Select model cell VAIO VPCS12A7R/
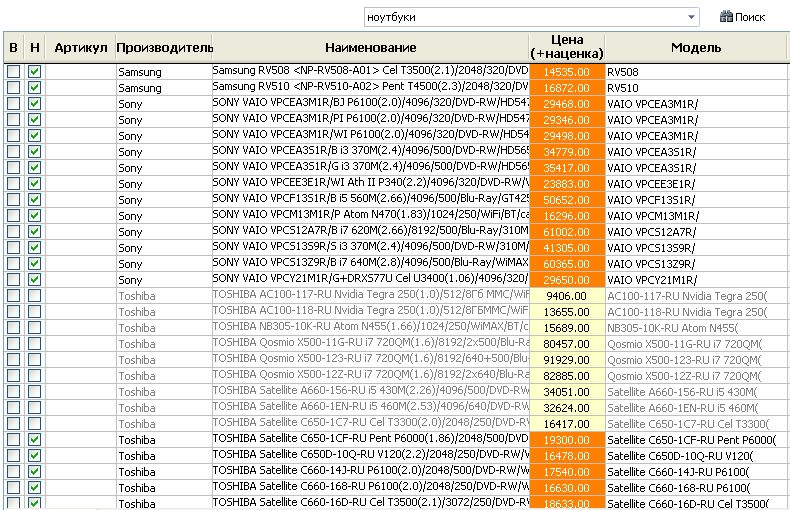790x510 pixels. coord(696,232)
